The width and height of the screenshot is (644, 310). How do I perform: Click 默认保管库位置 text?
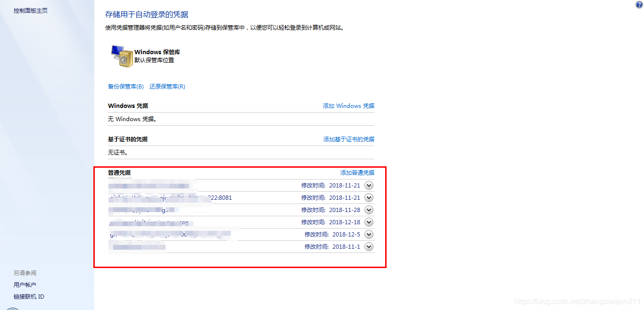point(154,60)
